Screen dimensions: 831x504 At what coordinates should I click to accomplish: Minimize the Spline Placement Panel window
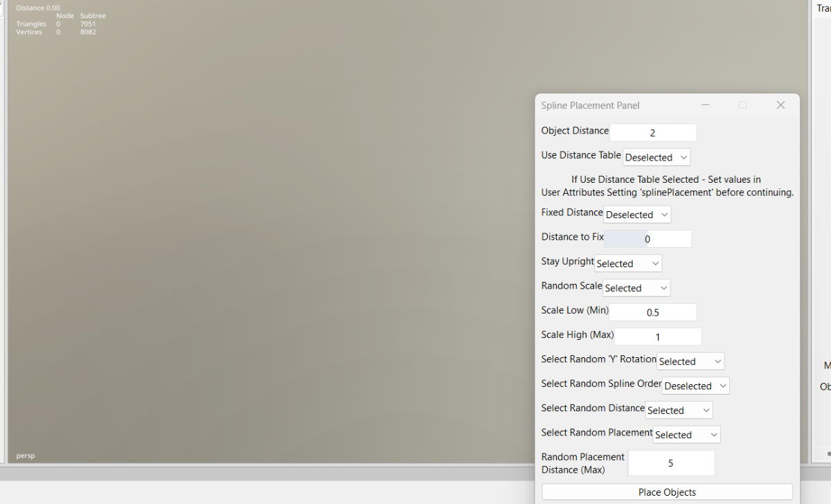(706, 105)
